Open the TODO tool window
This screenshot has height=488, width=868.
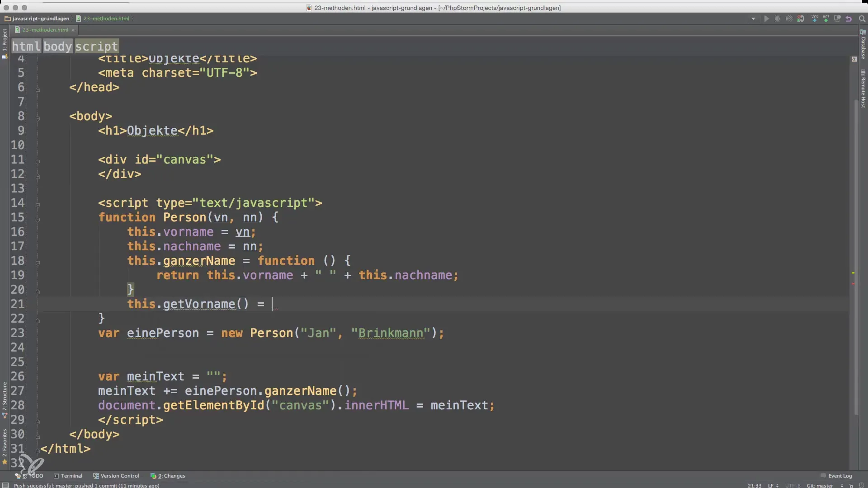click(29, 476)
